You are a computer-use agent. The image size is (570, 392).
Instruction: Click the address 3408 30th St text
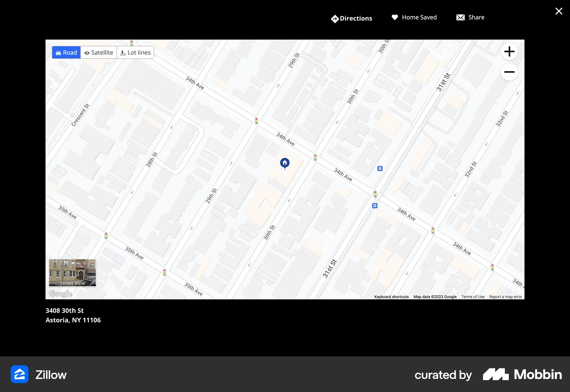point(64,311)
